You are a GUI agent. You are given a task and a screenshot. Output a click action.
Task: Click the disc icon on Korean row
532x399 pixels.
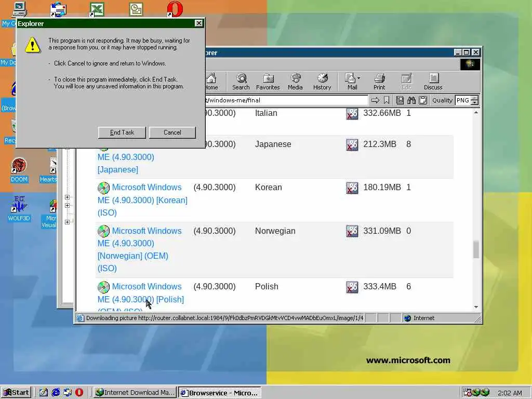point(103,188)
